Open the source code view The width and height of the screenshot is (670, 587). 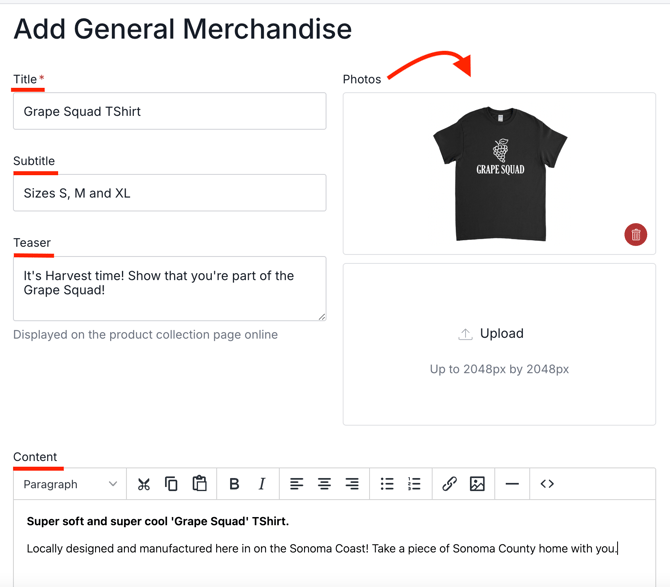coord(547,484)
